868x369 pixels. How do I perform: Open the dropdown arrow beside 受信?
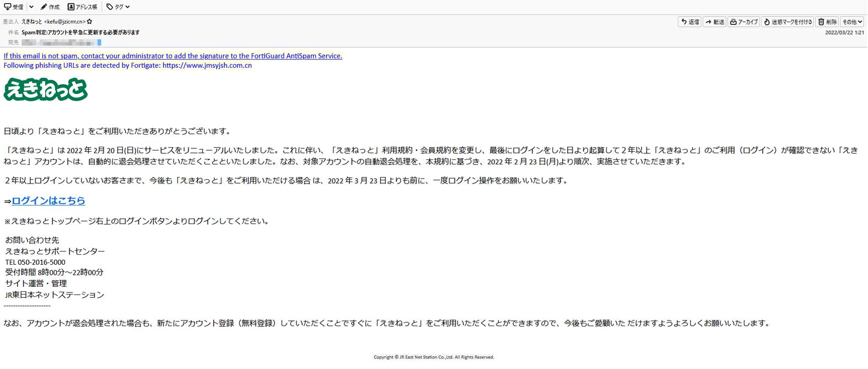click(x=31, y=7)
